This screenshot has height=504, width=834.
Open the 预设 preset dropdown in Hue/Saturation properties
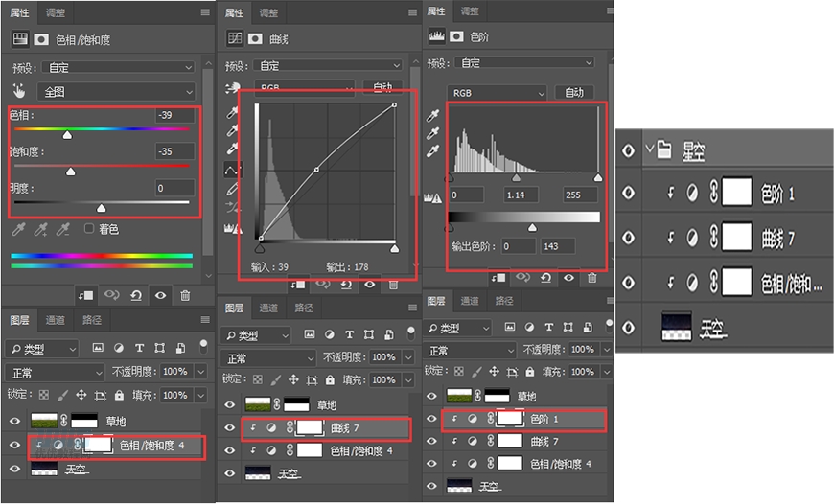pyautogui.click(x=118, y=67)
